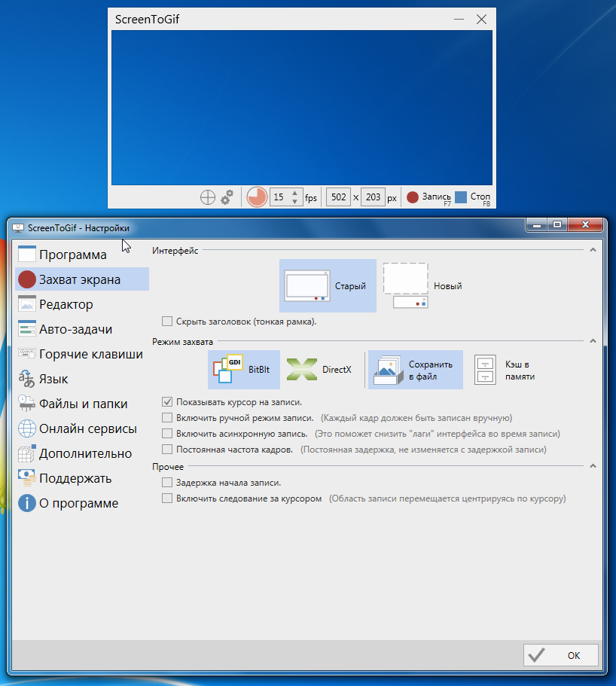Enable Задержка начала записи checkbox
This screenshot has width=616, height=686.
[x=166, y=482]
